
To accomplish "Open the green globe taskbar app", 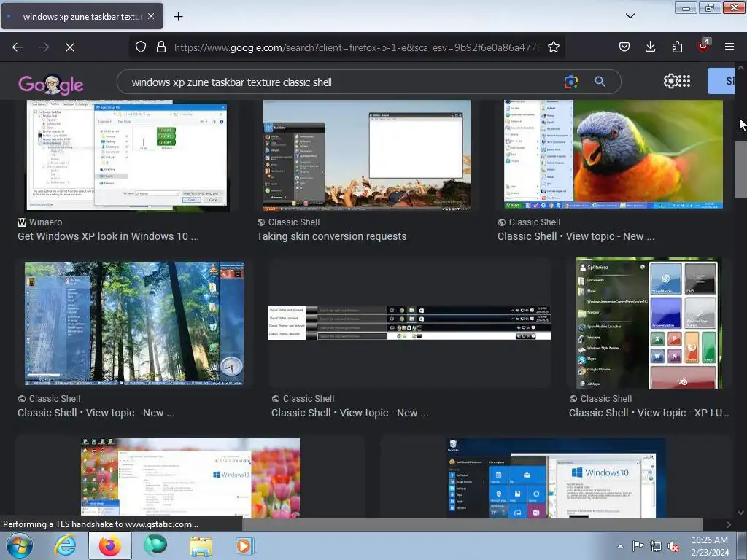I will pos(155,545).
